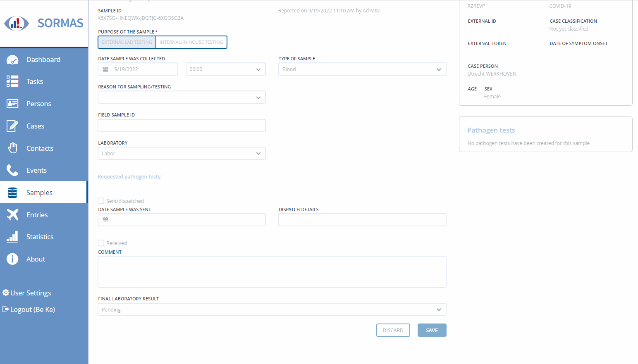Tick the Received checkbox
Image resolution: width=638 pixels, height=364 pixels.
pos(101,243)
